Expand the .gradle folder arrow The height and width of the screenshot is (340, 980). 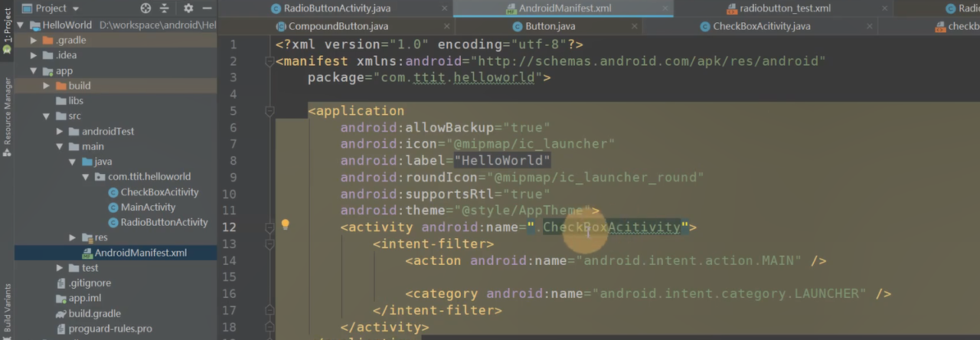[x=34, y=40]
